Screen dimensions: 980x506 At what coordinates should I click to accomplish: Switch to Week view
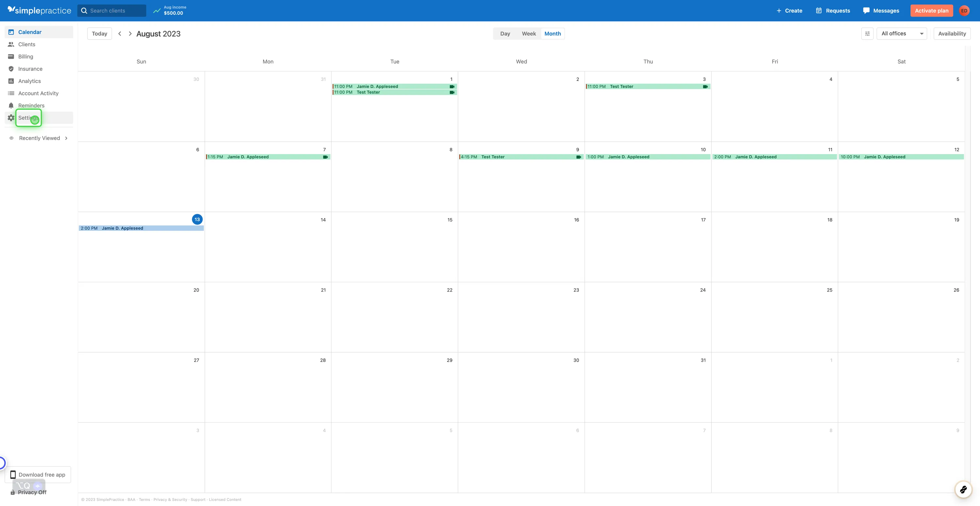(x=529, y=33)
